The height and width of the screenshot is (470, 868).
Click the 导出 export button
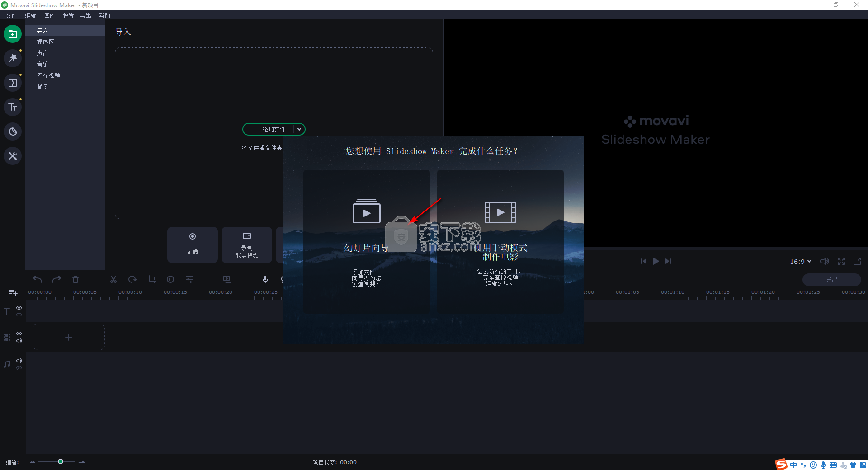click(x=832, y=280)
